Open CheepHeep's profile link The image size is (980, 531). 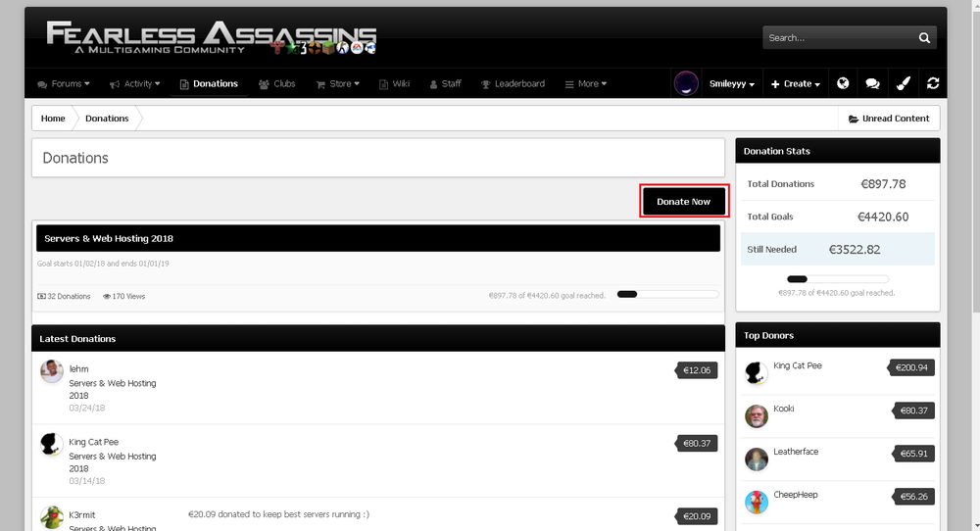tap(796, 494)
